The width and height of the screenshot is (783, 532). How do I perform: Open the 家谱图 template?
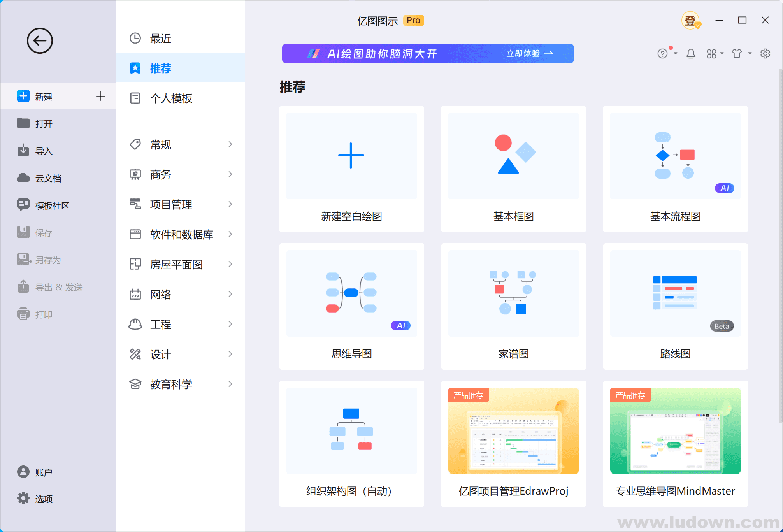pyautogui.click(x=513, y=306)
